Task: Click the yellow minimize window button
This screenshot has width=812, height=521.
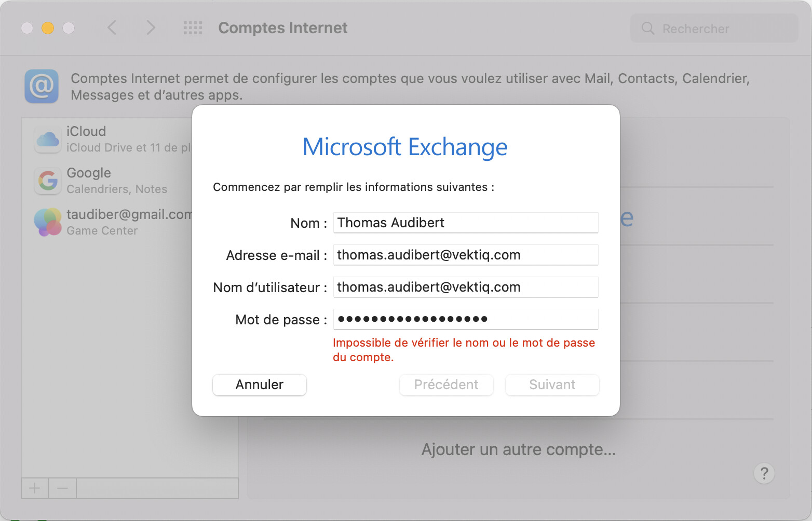Action: pos(48,28)
